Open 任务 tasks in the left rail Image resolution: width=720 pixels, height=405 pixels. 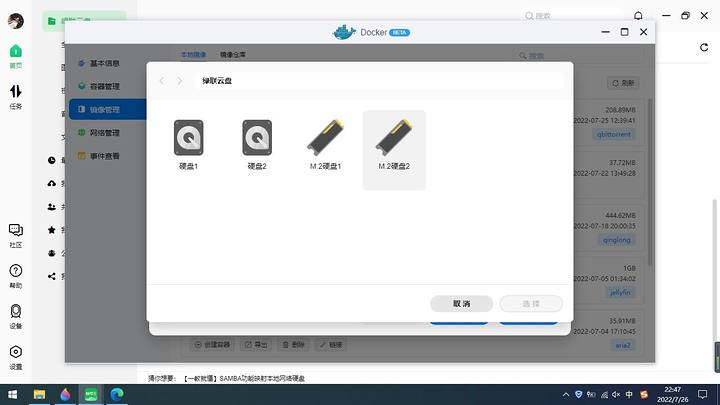[x=16, y=97]
